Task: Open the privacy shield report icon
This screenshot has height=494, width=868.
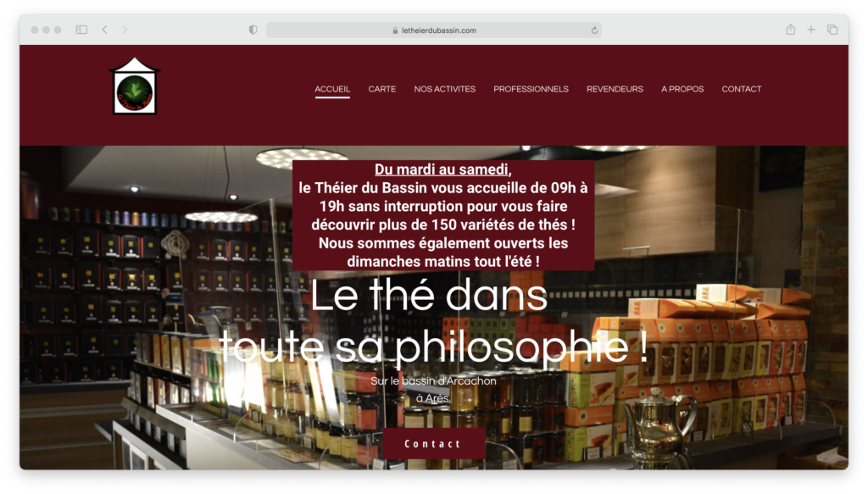Action: tap(253, 30)
